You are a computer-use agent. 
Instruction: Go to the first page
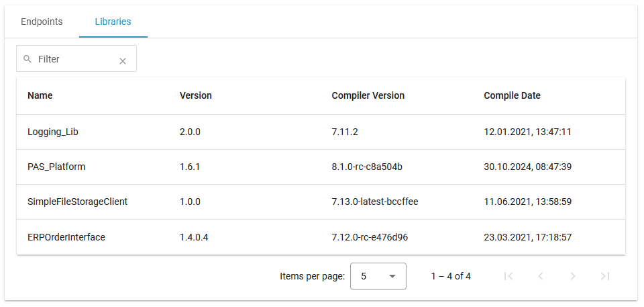(508, 276)
